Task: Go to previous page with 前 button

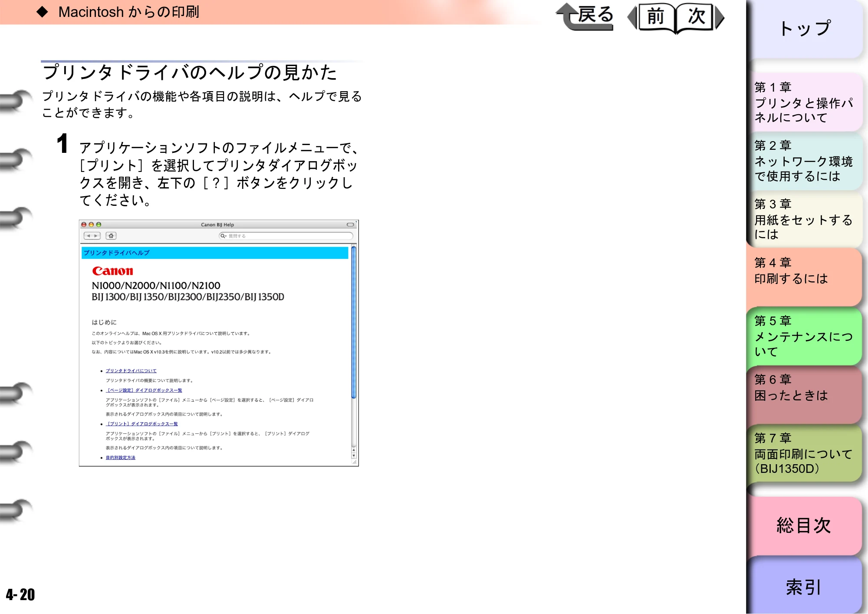Action: pyautogui.click(x=652, y=17)
